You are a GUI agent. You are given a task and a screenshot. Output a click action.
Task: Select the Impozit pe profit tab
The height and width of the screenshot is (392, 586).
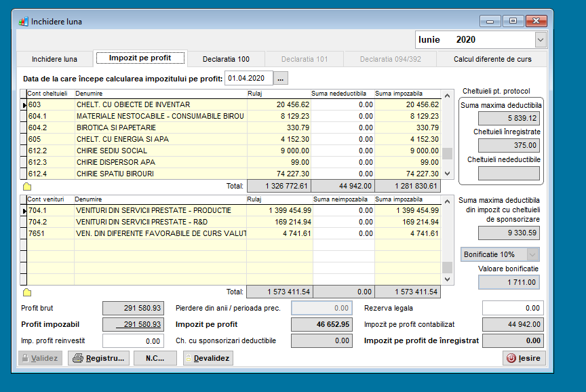coord(140,58)
